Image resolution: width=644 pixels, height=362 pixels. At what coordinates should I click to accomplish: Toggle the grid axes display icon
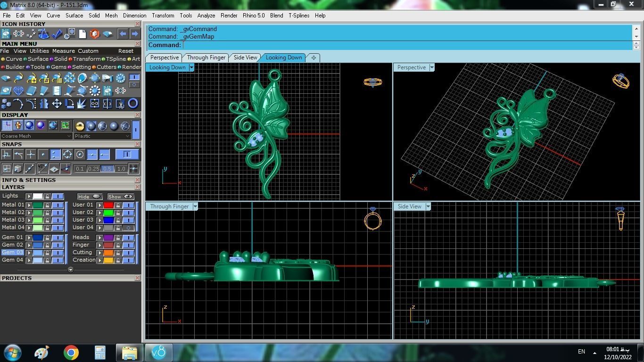point(7,125)
